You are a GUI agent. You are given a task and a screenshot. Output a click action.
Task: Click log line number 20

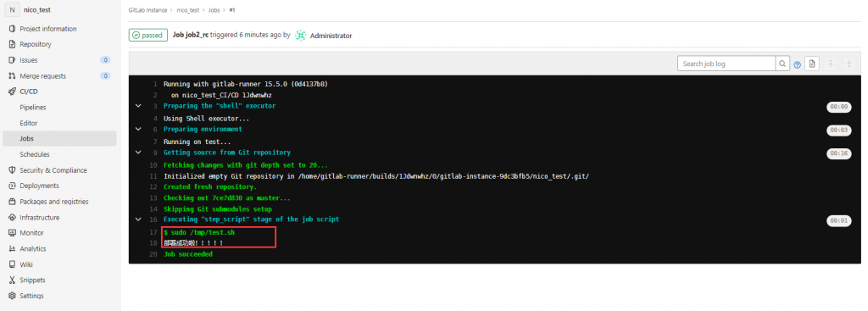[154, 254]
